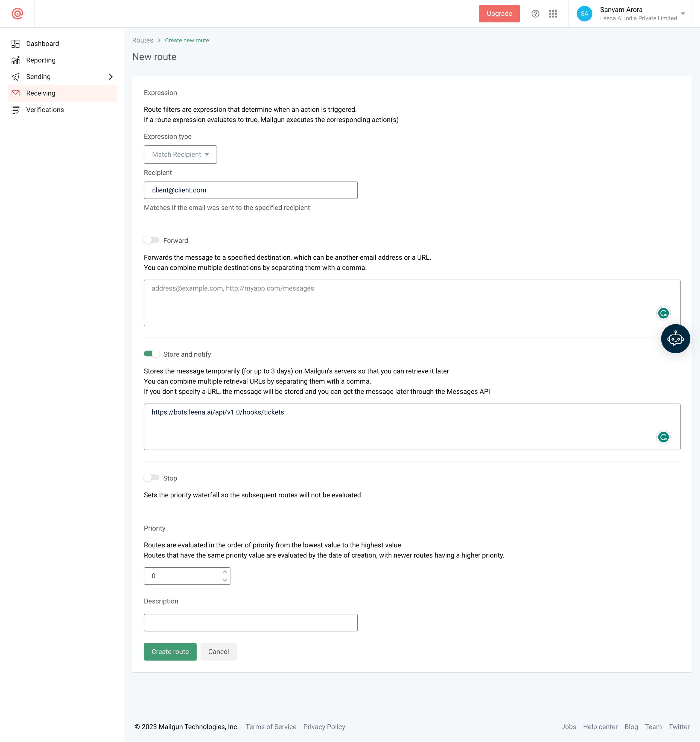Viewport: 700px width, 742px height.
Task: Click the Mailgun logo icon
Action: [17, 14]
